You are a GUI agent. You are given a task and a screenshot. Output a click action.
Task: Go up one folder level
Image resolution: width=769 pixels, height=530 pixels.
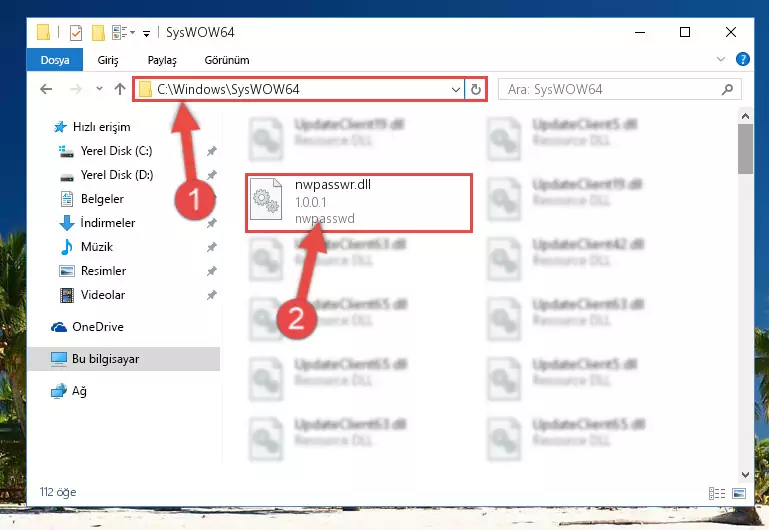(x=120, y=89)
